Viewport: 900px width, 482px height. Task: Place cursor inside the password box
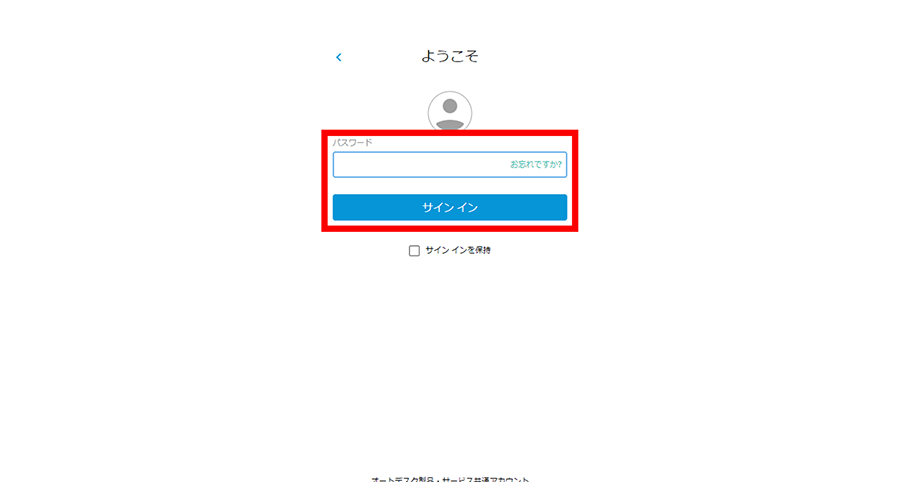450,165
